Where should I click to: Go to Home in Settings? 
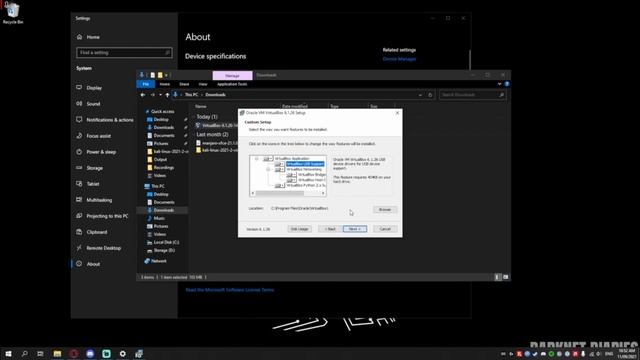point(93,37)
